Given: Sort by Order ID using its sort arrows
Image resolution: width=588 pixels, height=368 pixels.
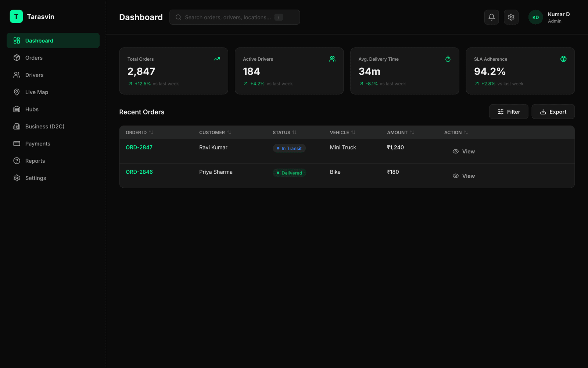Looking at the screenshot, I should coord(151,132).
